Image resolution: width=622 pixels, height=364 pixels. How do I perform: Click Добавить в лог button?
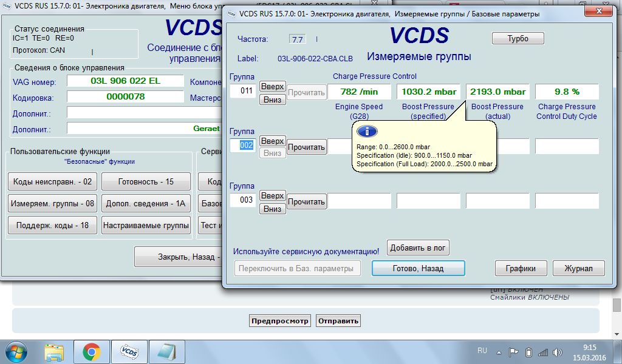coord(418,248)
